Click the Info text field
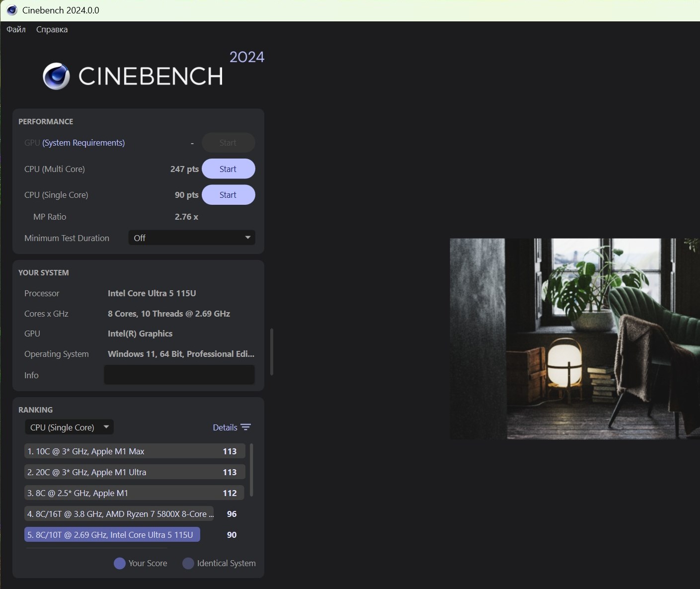This screenshot has width=700, height=589. click(x=179, y=375)
